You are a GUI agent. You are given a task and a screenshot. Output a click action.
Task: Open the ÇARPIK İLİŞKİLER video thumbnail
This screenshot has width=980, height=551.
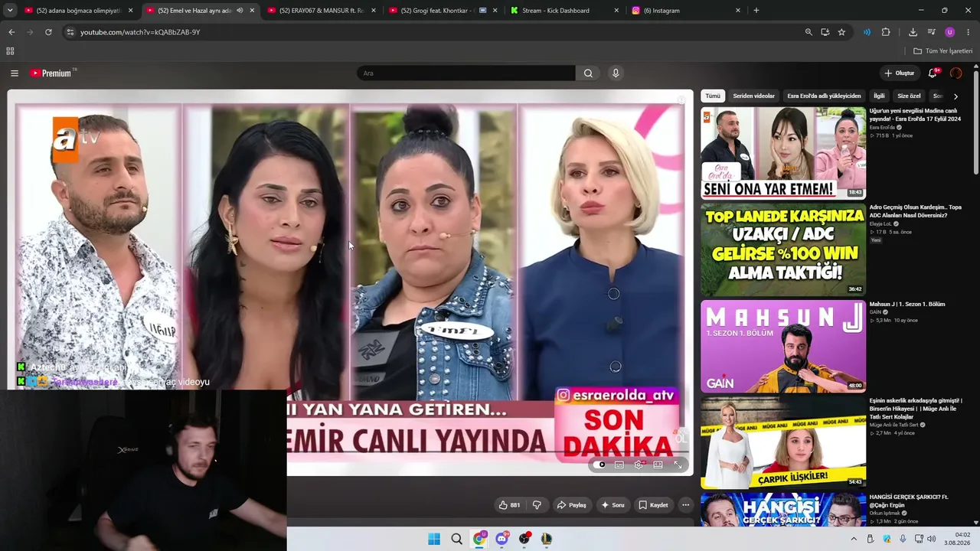tap(783, 442)
